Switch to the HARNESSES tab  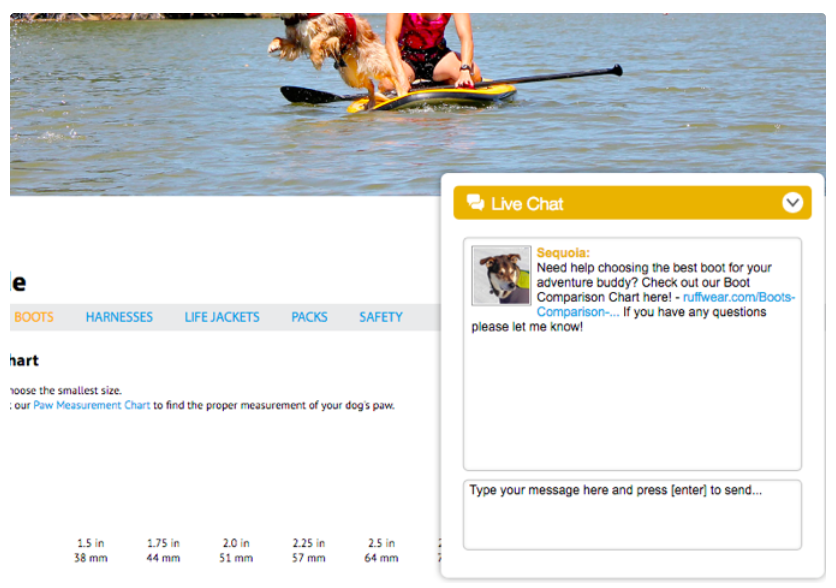click(119, 317)
